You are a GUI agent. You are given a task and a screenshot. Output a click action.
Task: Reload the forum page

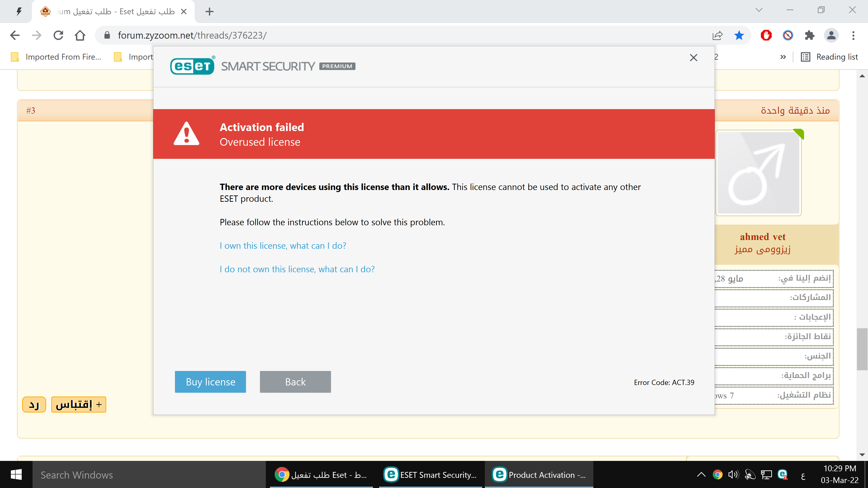coord(58,35)
